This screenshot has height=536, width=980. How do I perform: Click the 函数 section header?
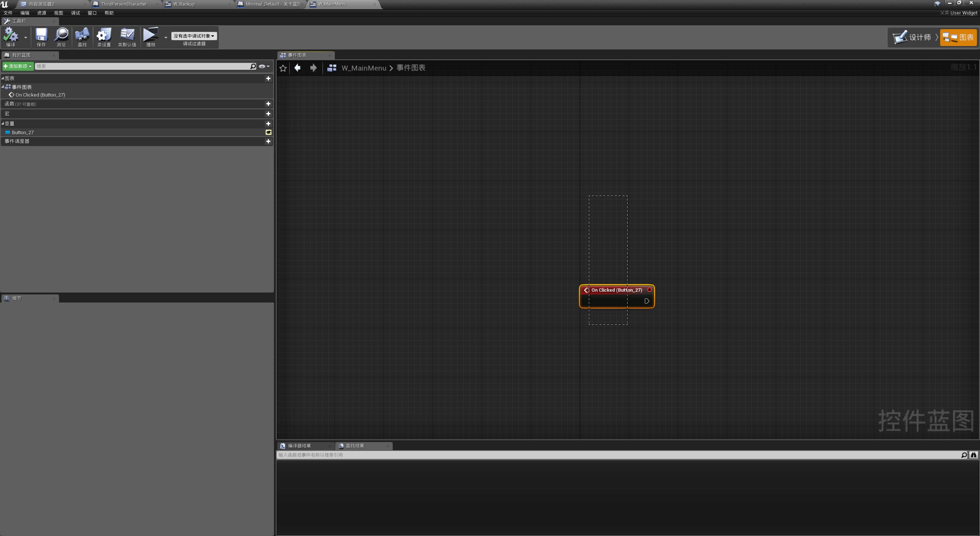click(x=137, y=104)
